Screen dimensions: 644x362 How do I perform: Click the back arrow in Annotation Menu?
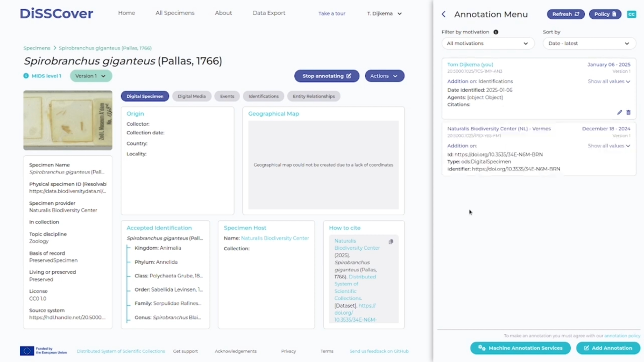coord(444,14)
